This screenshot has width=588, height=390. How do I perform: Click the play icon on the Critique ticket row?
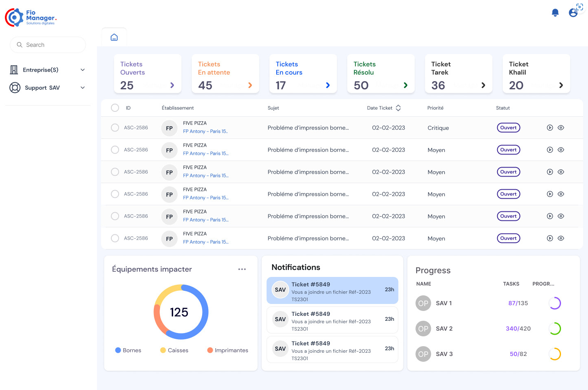[x=550, y=128]
